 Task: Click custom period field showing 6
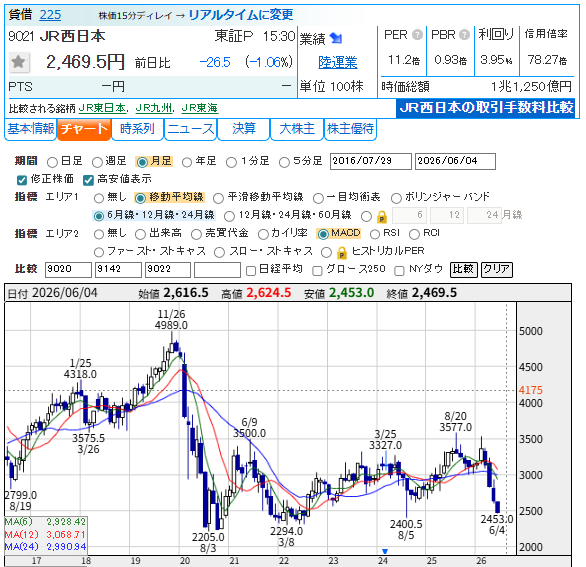(x=409, y=215)
